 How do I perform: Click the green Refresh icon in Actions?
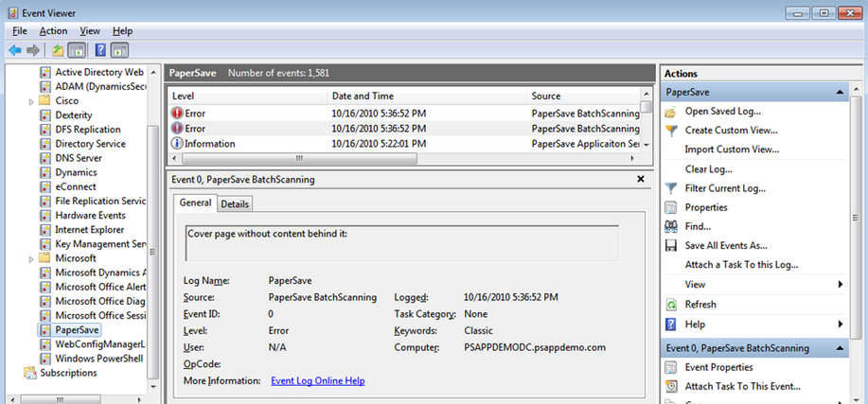tap(671, 305)
